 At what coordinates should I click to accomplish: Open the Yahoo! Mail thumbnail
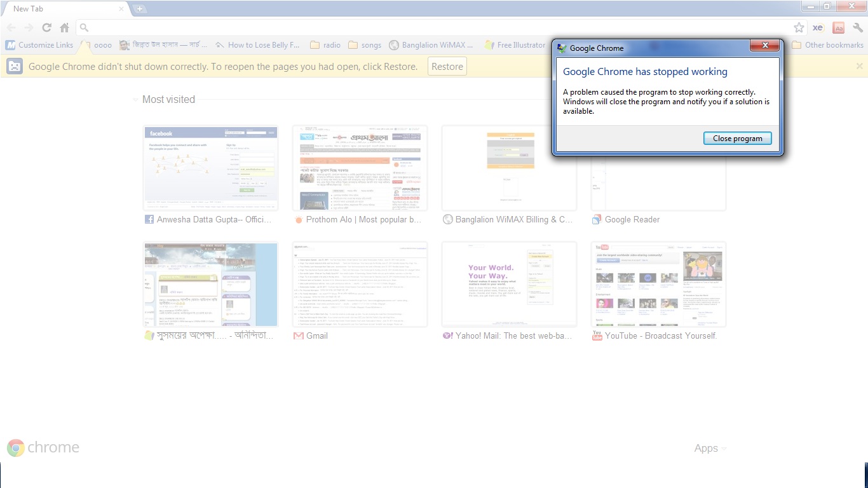tap(509, 284)
